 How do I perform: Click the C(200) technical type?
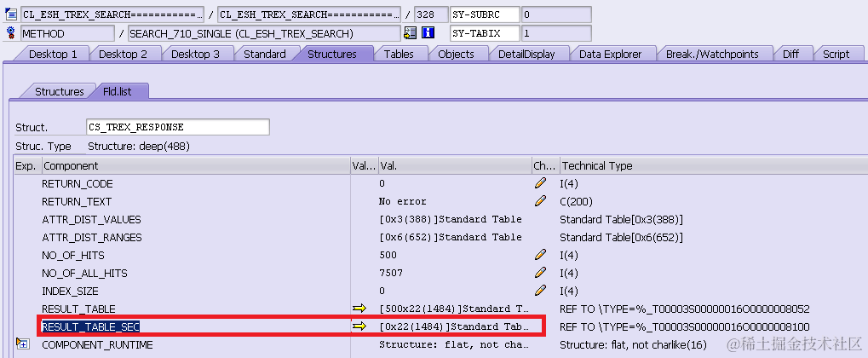pyautogui.click(x=577, y=201)
